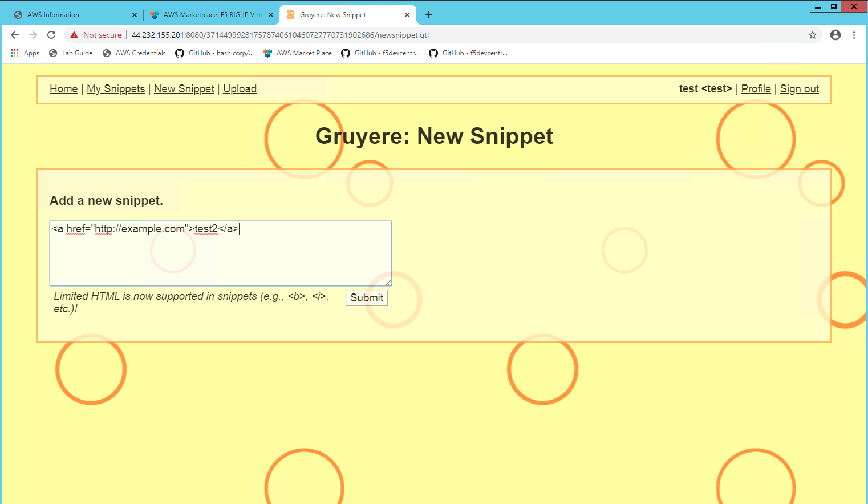
Task: Close the AWS Information tab
Action: 135,15
